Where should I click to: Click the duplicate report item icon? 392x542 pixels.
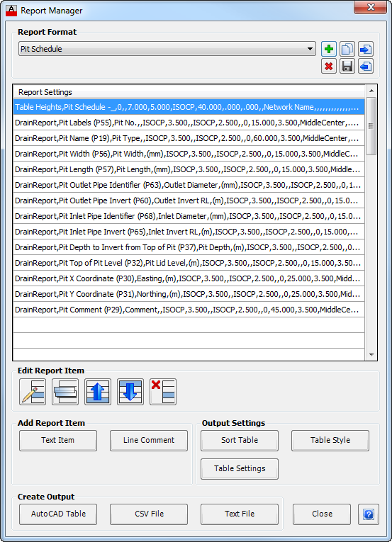point(65,392)
